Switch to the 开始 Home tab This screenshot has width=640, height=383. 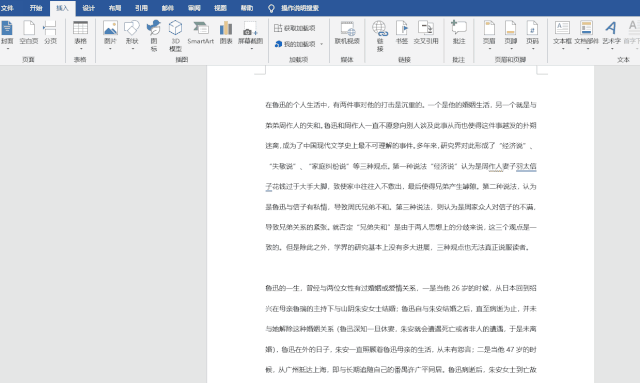click(x=36, y=8)
